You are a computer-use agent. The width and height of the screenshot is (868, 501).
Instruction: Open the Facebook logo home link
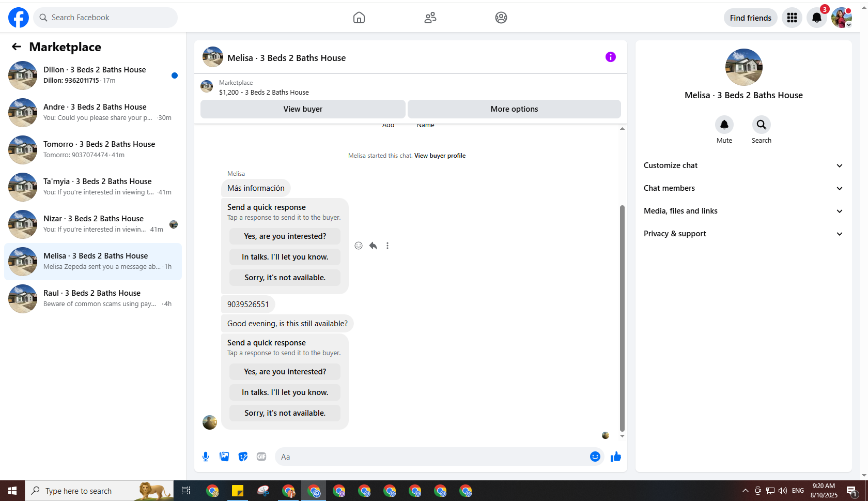(x=19, y=18)
